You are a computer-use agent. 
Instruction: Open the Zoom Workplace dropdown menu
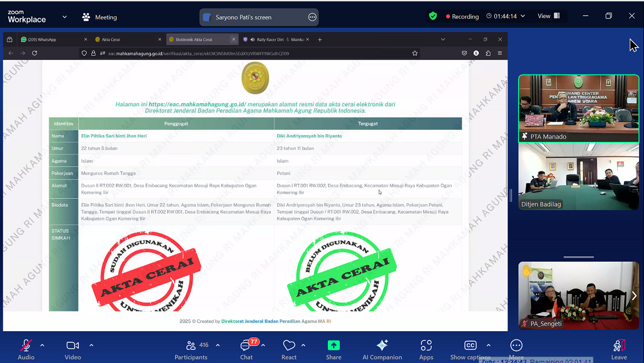65,17
